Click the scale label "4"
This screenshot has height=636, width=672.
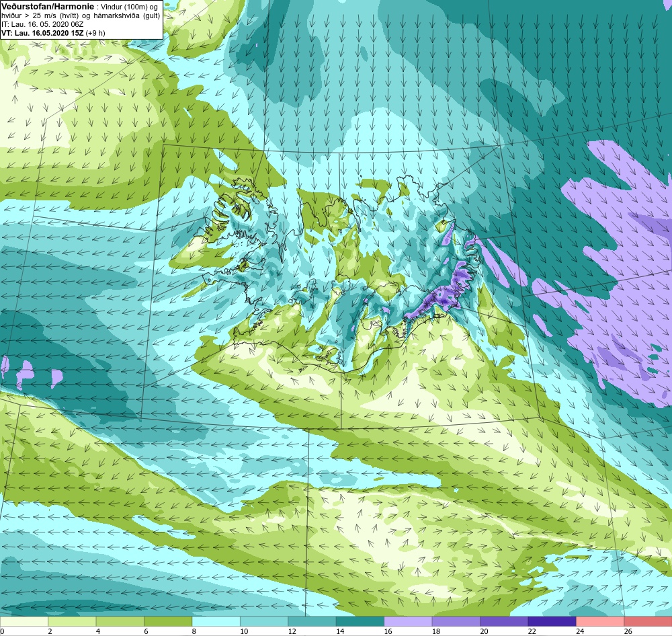(x=98, y=631)
